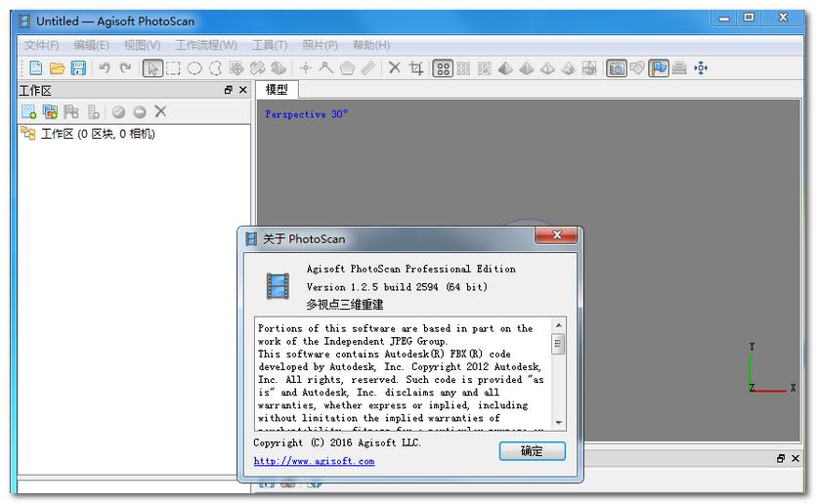
Task: Select the Navigation arrow tool
Action: coord(152,68)
